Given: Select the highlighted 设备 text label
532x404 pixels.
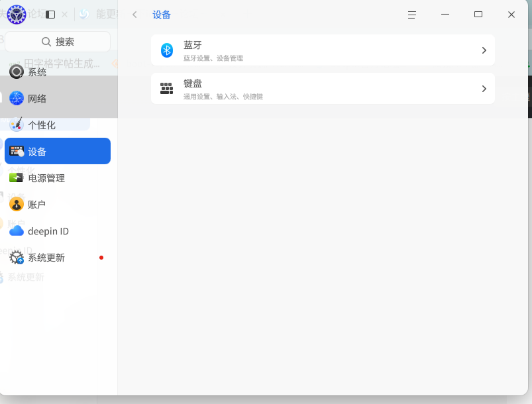Looking at the screenshot, I should coord(37,152).
